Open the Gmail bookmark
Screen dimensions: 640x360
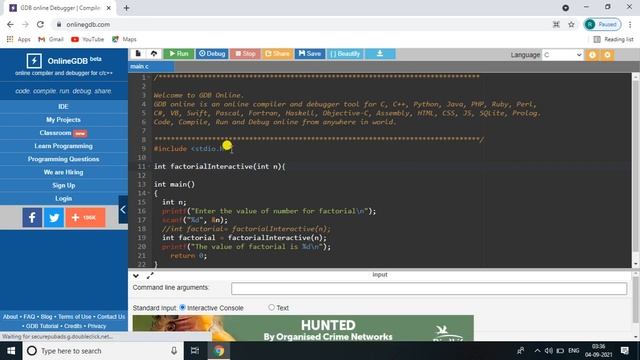point(51,39)
